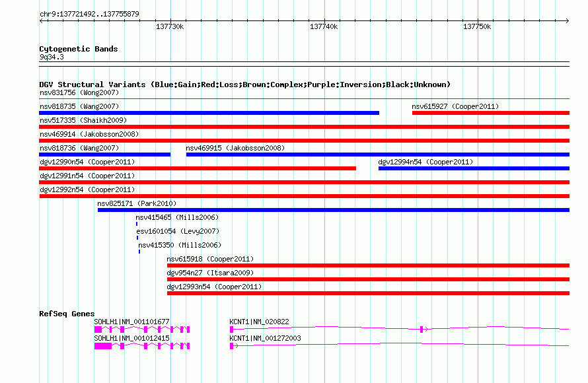This screenshot has height=383, width=588.
Task: Click the chr9:137721492..137755879 coordinates text
Action: [x=89, y=14]
